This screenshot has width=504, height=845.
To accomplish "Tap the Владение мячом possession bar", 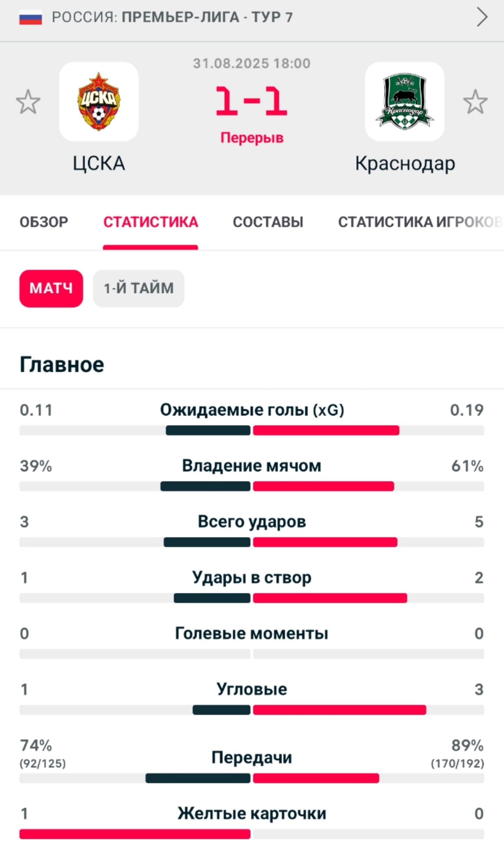I will (252, 486).
